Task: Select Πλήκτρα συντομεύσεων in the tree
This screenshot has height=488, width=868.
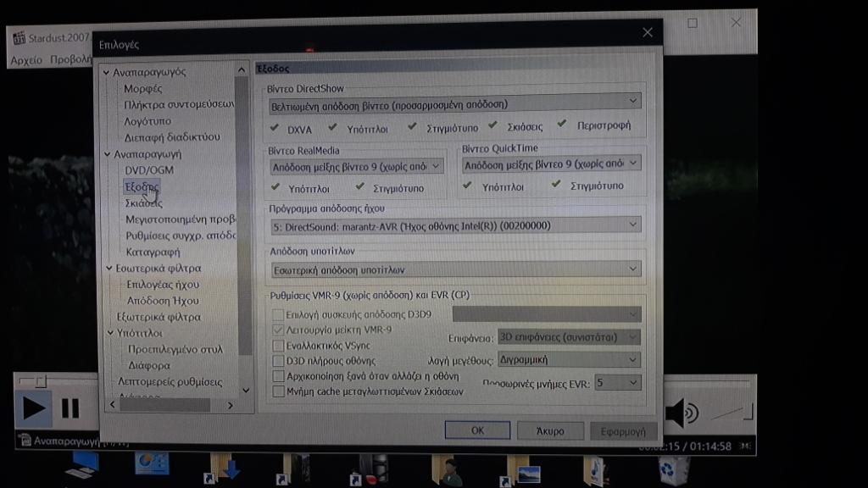Action: pyautogui.click(x=179, y=104)
